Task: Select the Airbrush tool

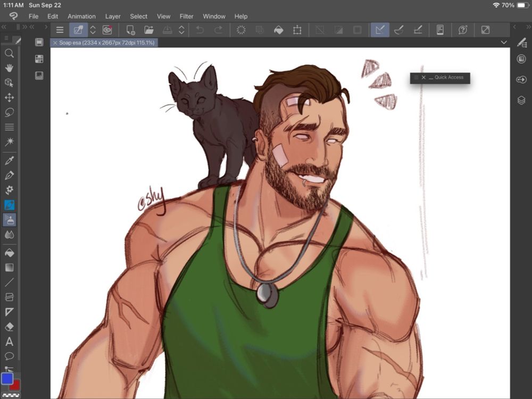Action: tap(10, 220)
